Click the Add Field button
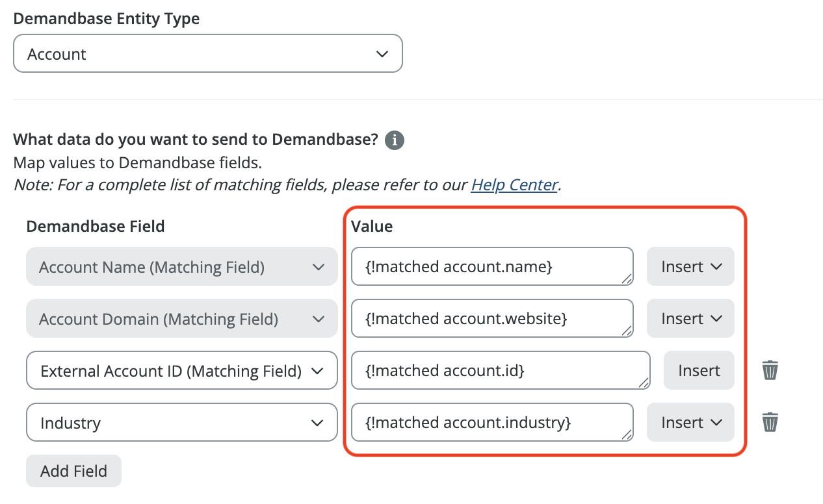The image size is (823, 504). [73, 471]
